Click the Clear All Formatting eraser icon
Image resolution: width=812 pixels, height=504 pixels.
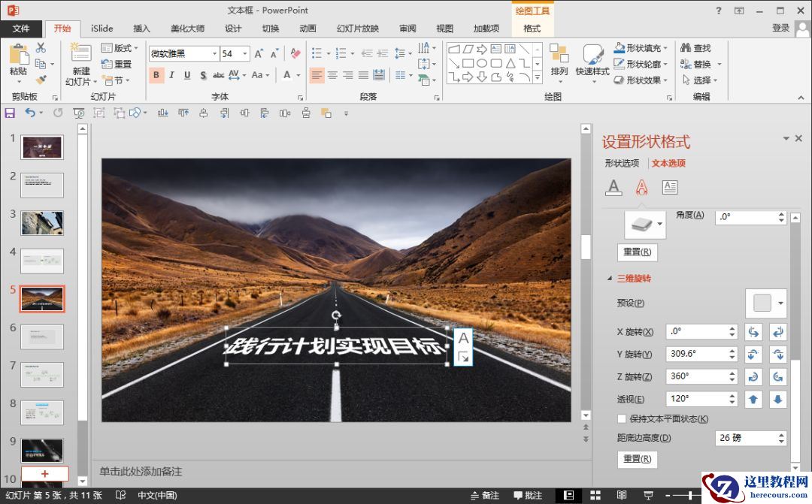pyautogui.click(x=295, y=53)
